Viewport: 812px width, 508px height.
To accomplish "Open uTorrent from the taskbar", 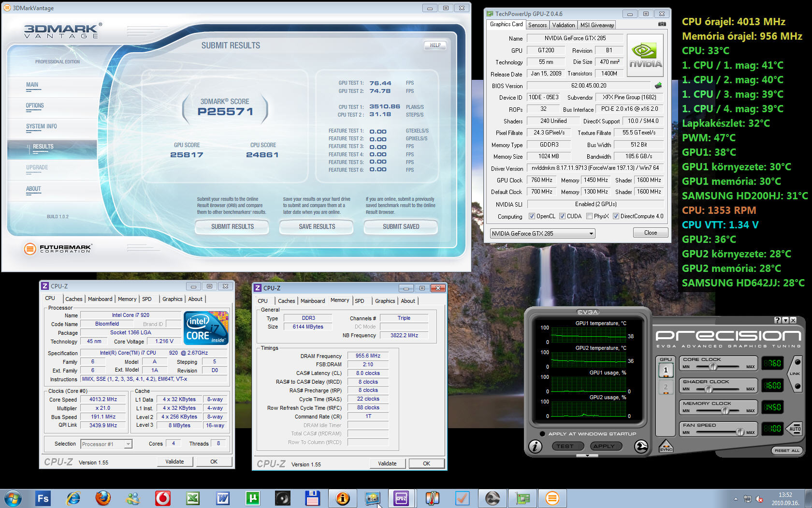I will tap(253, 498).
